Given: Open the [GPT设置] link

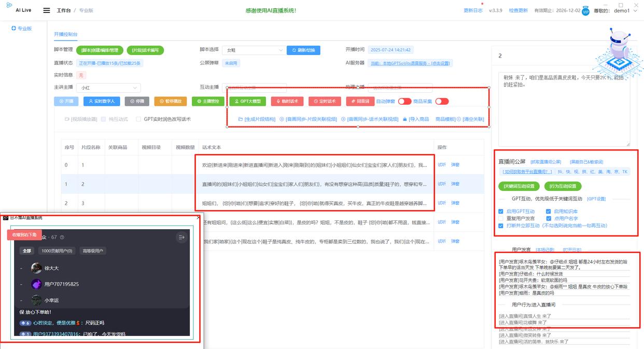Looking at the screenshot, I should (x=596, y=199).
